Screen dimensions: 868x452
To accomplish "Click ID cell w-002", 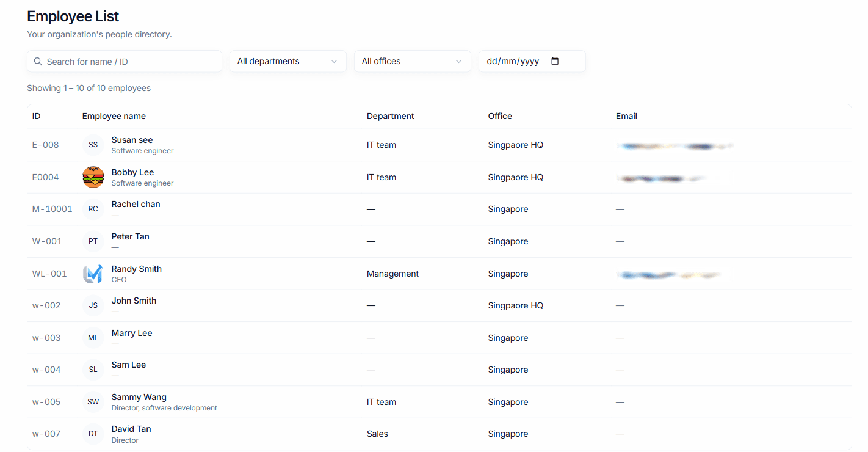I will 46,305.
